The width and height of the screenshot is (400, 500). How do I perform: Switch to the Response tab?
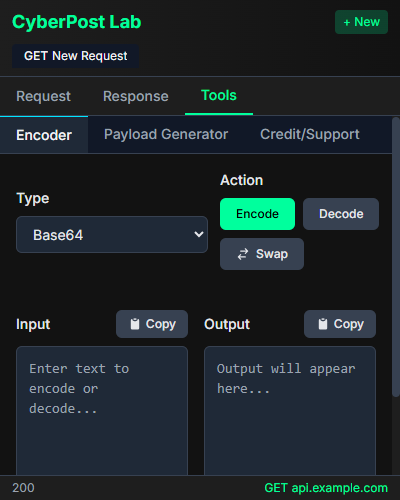[136, 96]
